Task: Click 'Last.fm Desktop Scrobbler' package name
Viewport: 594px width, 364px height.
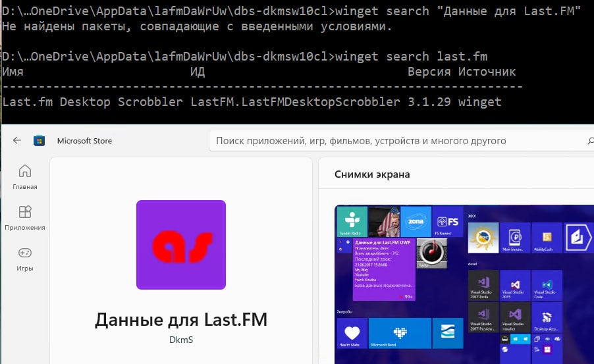Action: [x=92, y=102]
